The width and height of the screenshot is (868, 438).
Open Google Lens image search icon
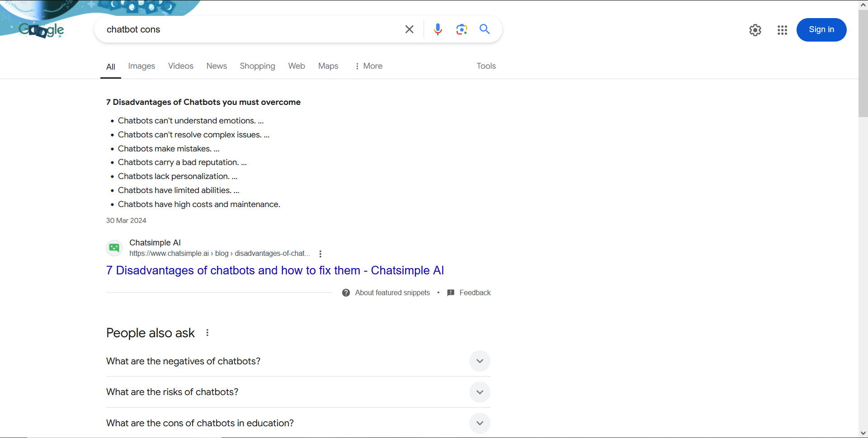point(461,29)
